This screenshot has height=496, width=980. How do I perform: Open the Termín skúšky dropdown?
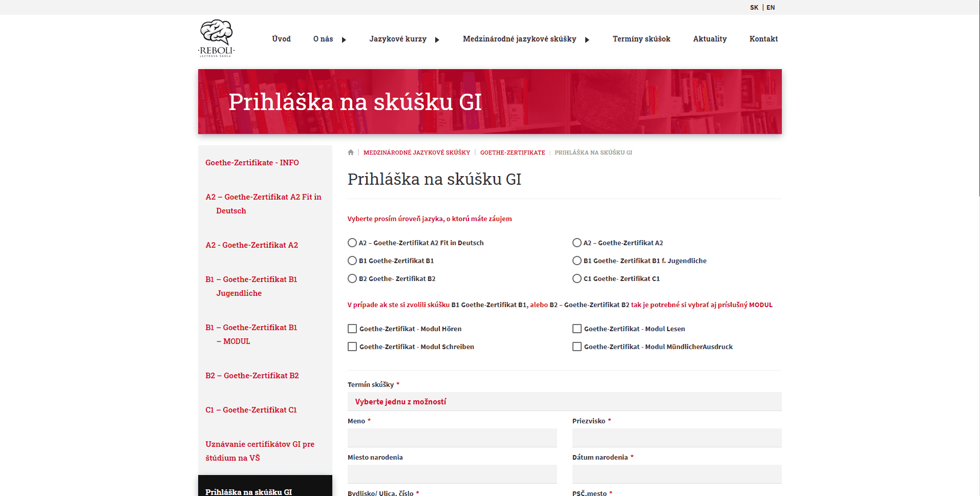pyautogui.click(x=564, y=402)
